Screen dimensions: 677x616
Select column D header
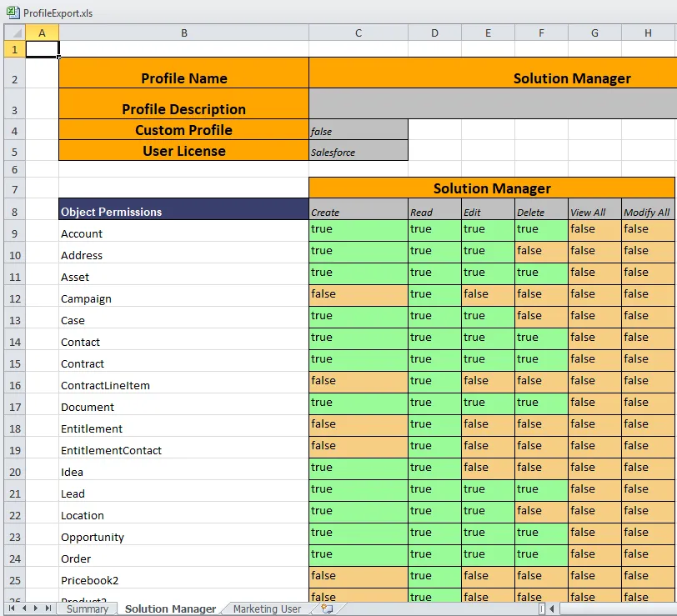click(x=434, y=33)
